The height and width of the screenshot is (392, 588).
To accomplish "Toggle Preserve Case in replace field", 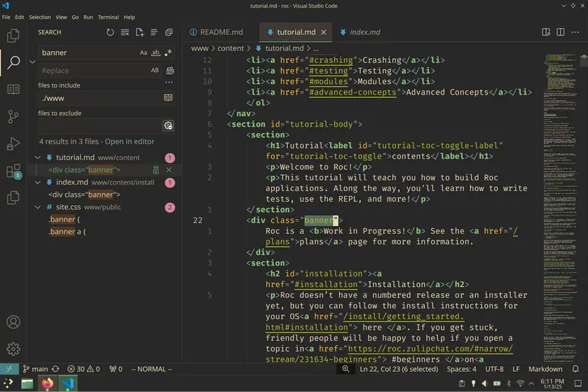I will pos(154,71).
